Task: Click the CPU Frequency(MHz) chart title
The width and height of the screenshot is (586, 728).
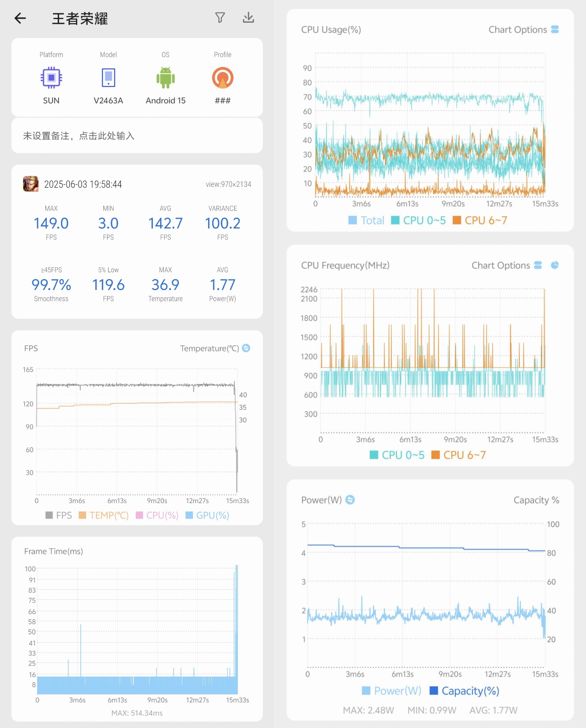Action: pyautogui.click(x=345, y=265)
